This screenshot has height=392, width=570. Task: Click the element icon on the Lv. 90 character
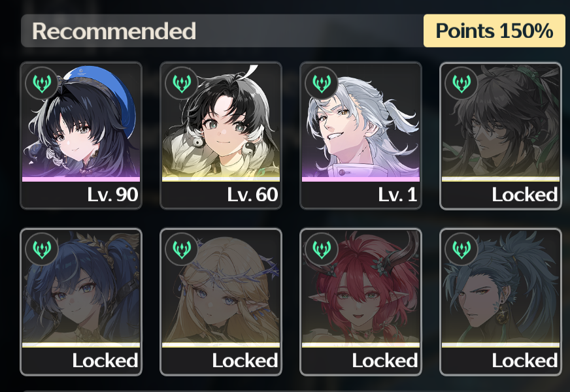click(x=42, y=84)
